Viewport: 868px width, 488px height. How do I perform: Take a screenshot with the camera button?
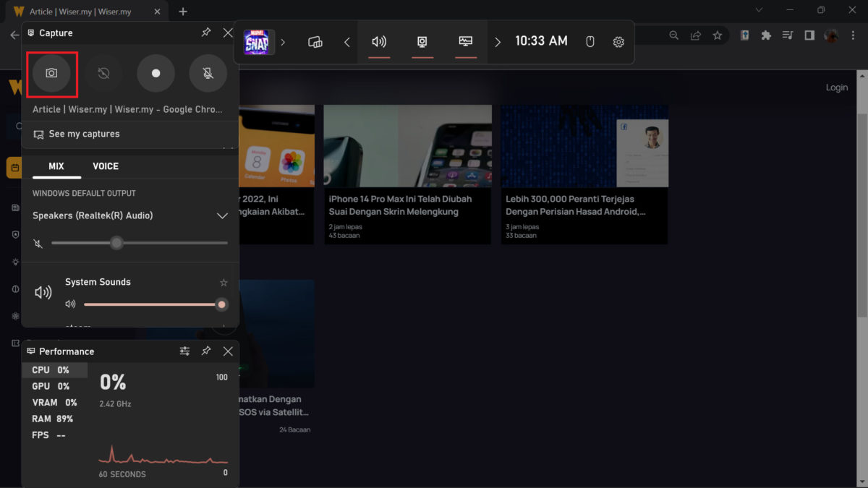point(51,73)
